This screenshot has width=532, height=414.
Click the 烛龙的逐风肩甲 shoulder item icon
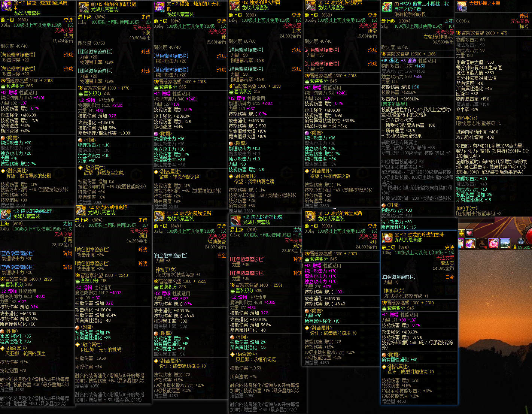pos(6,5)
